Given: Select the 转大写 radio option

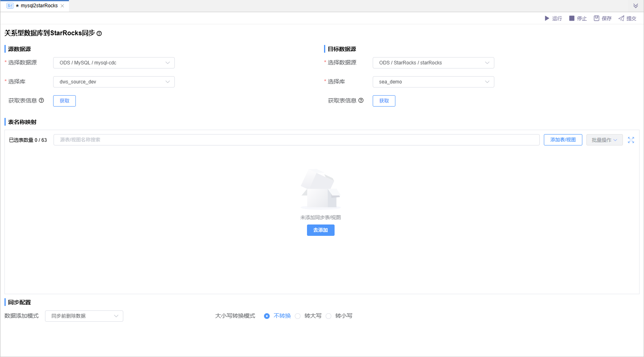Looking at the screenshot, I should [x=298, y=316].
